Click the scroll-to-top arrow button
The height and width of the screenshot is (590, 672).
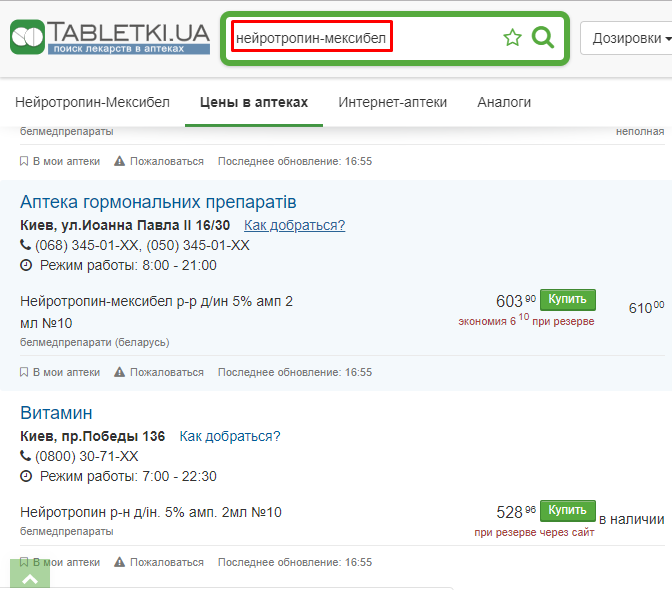pos(30,574)
